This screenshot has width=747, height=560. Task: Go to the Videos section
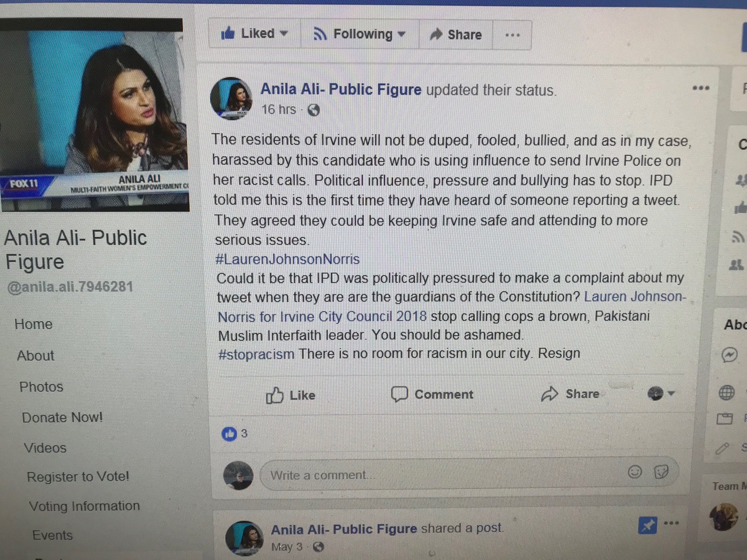pos(45,448)
